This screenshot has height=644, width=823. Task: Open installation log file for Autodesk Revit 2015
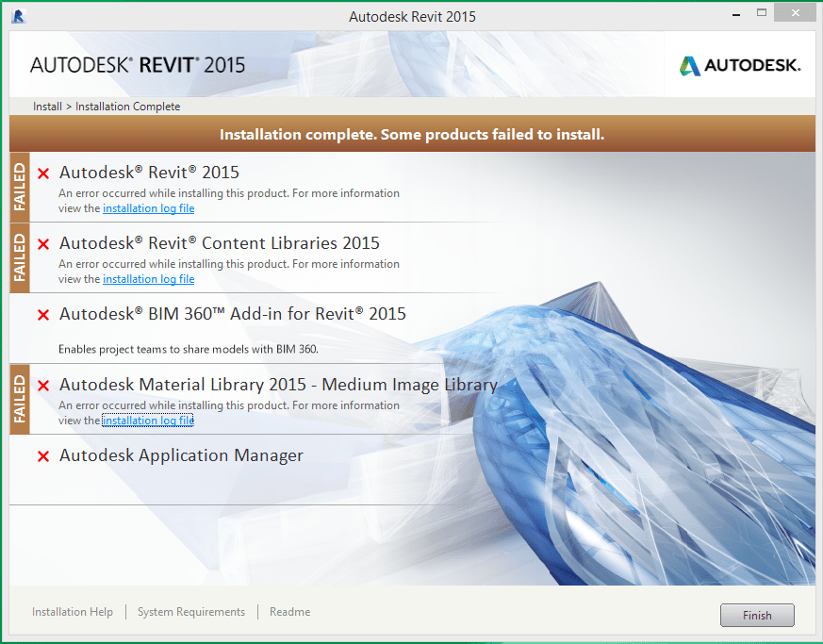click(149, 208)
